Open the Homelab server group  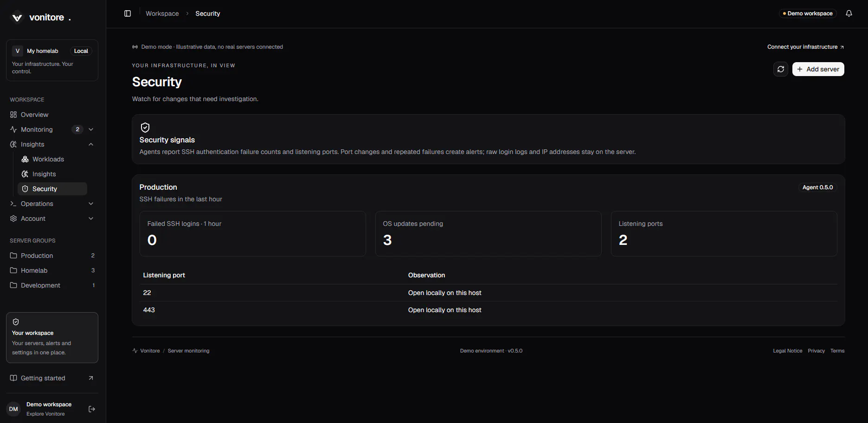point(52,270)
